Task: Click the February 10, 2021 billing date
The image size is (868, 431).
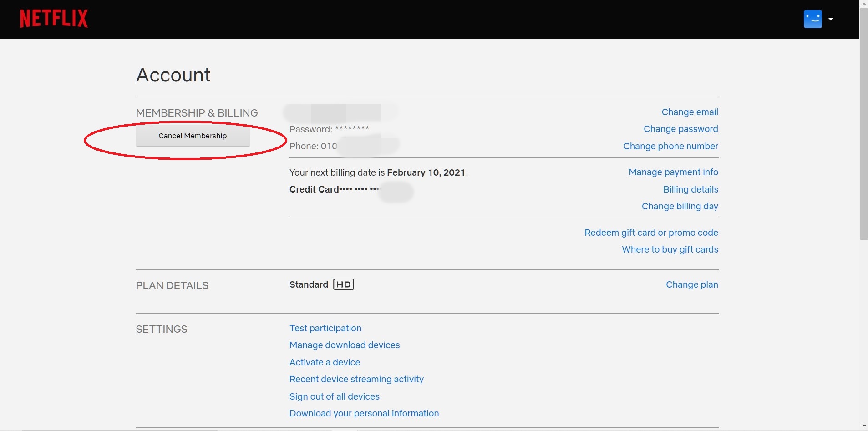Action: click(x=426, y=172)
